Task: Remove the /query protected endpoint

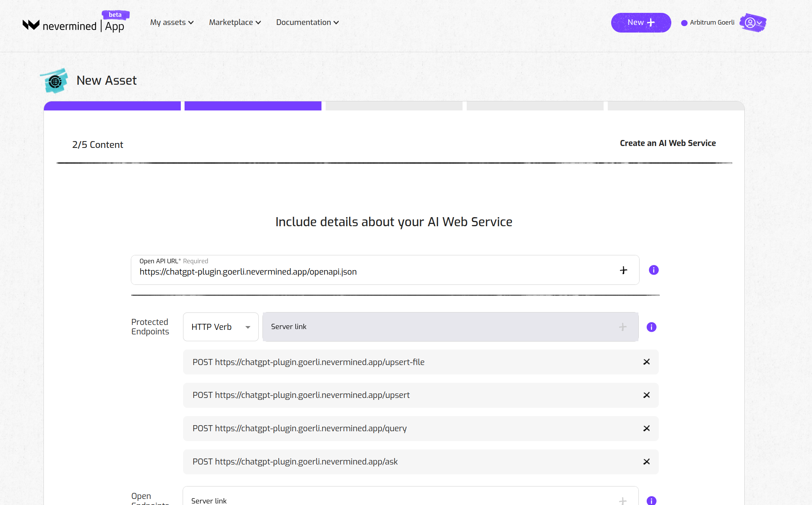Action: coord(646,428)
